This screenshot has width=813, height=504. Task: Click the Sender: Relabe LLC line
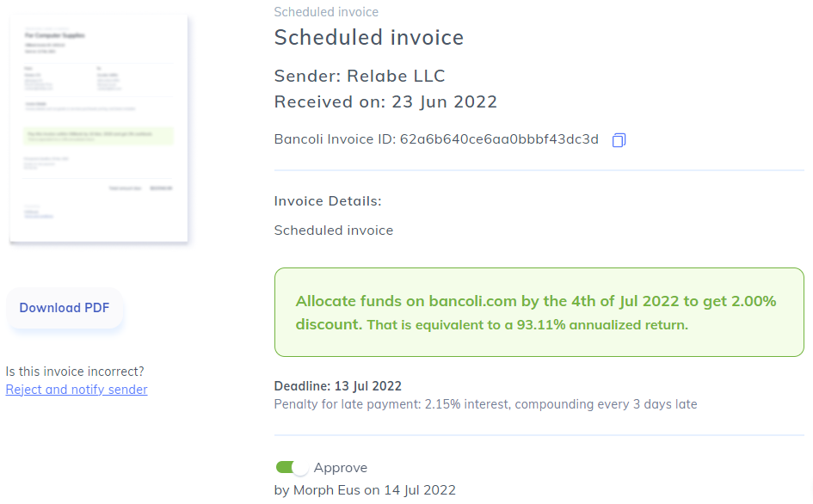[x=360, y=76]
